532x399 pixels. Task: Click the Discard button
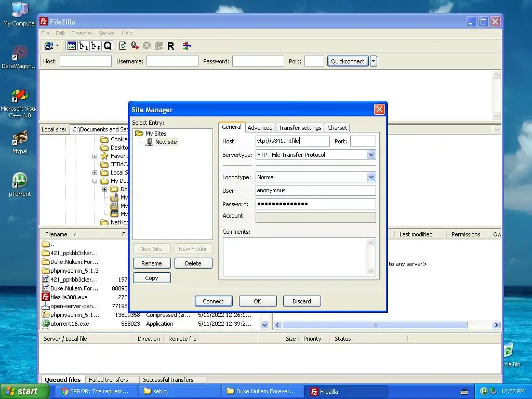(302, 301)
